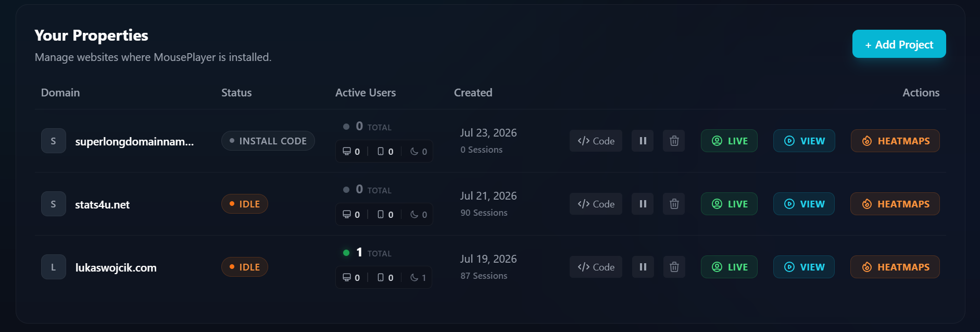Viewport: 980px width, 332px height.
Task: Click idle moon icon in superlongdomainnam... row
Action: pos(414,151)
